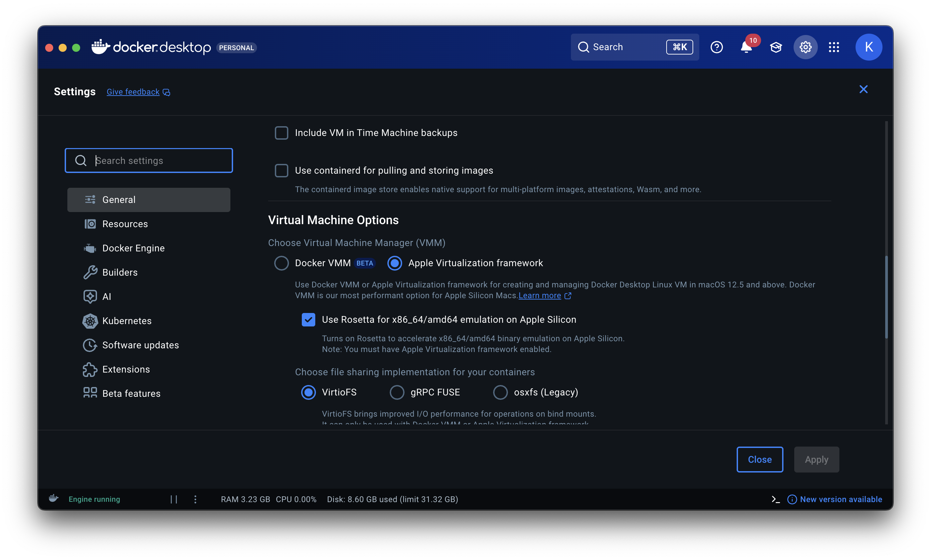Open the notifications bell icon
The height and width of the screenshot is (560, 931).
[x=746, y=47]
